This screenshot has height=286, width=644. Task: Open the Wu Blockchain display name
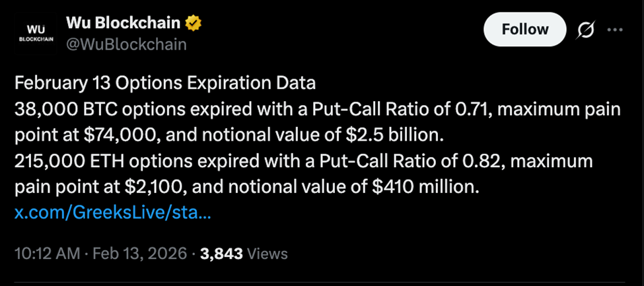point(123,24)
